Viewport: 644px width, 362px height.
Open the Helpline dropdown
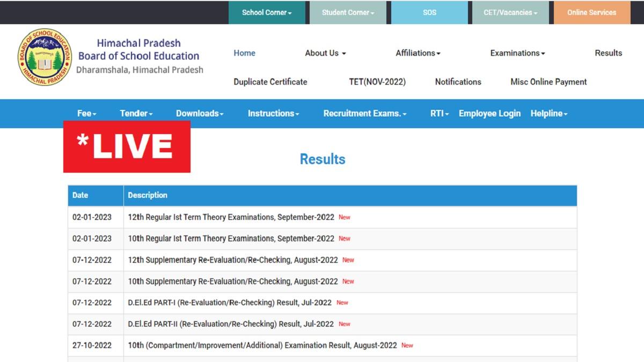coord(548,113)
